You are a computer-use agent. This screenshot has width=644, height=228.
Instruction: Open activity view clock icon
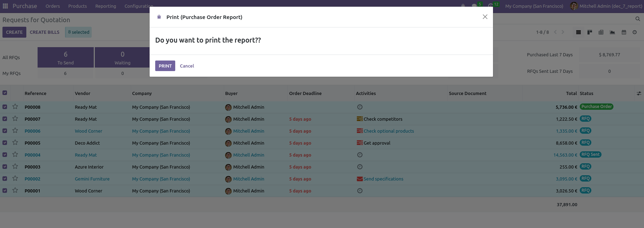[635, 32]
